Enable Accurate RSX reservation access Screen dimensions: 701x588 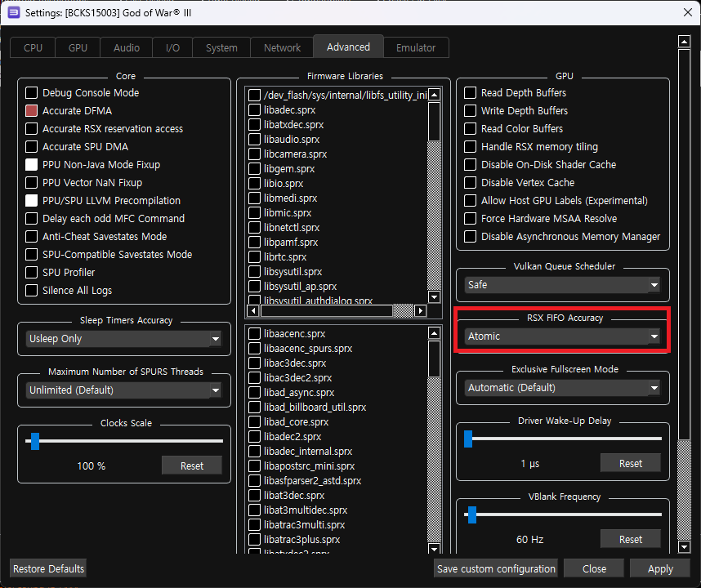point(31,129)
